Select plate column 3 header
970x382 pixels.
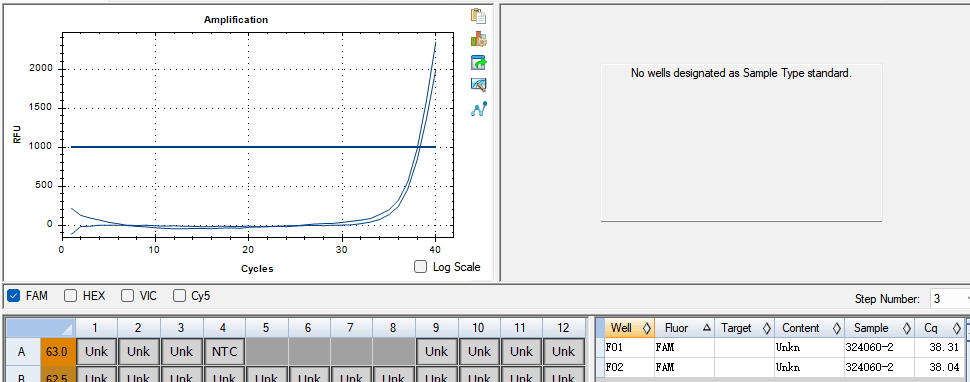(181, 328)
